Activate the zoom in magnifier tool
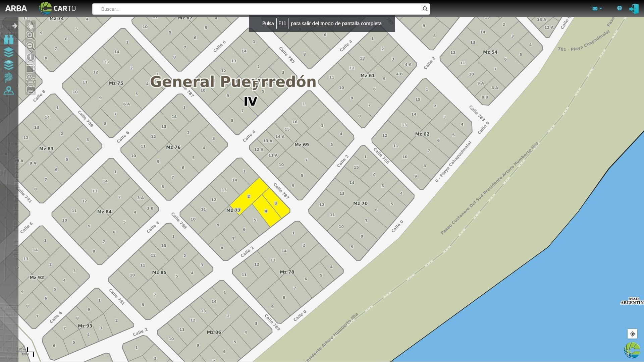644x362 pixels. tap(31, 36)
